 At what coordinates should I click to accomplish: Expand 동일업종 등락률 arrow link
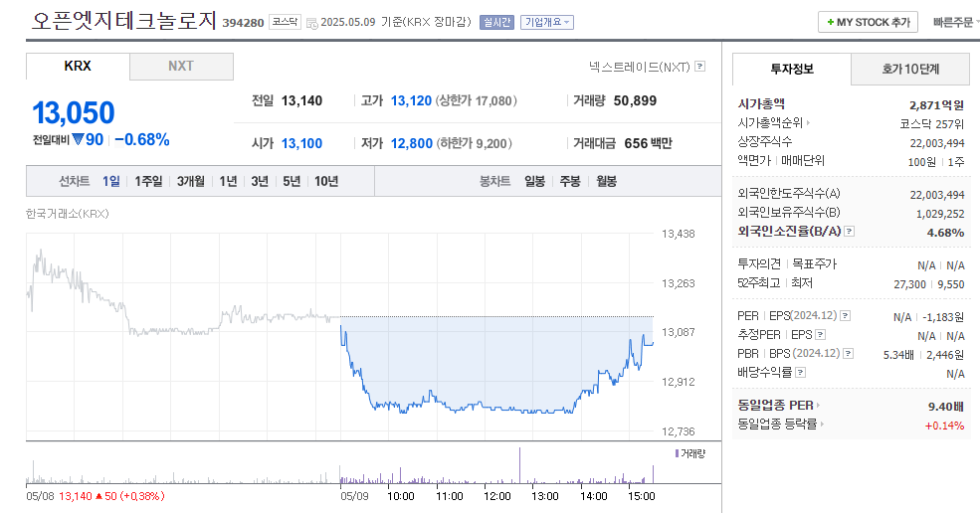point(822,425)
